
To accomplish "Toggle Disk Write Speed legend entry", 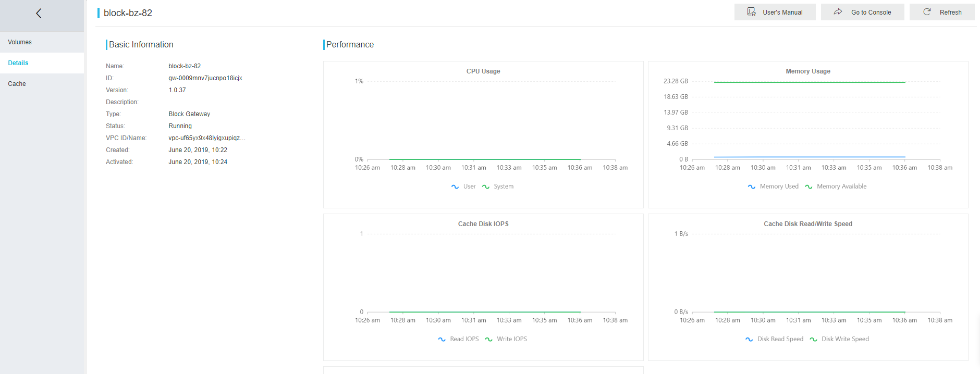I will point(839,339).
